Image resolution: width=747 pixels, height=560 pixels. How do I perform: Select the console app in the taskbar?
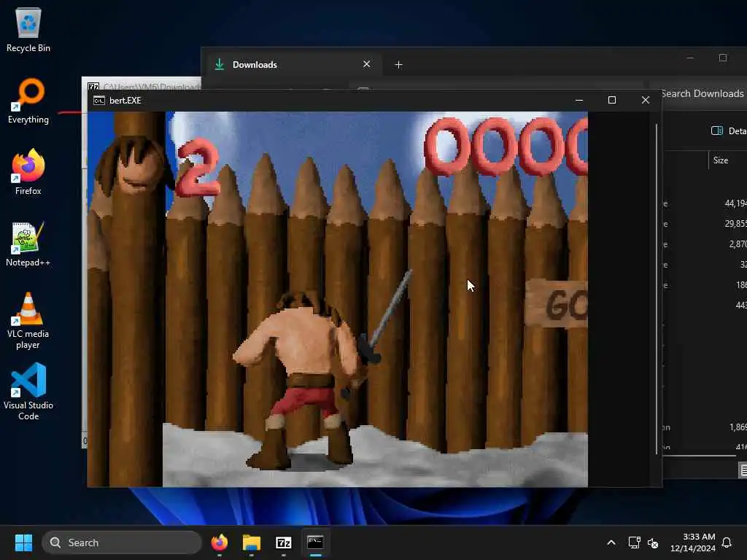[x=315, y=542]
